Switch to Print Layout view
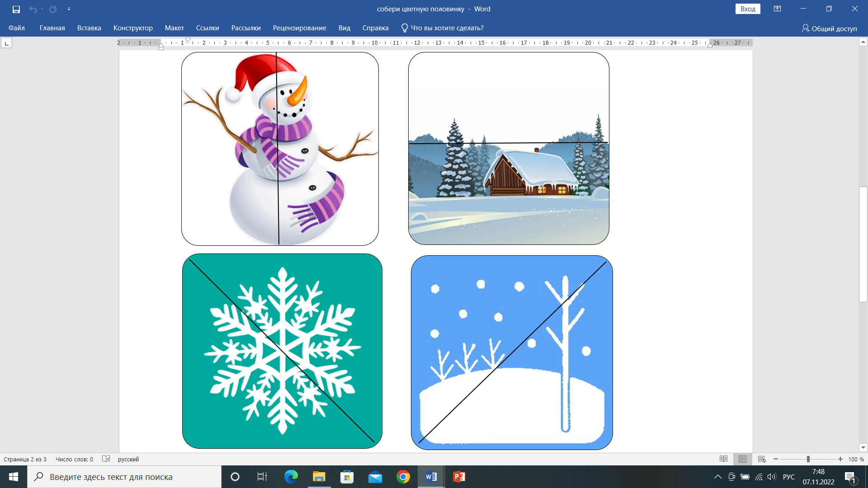 pos(742,459)
